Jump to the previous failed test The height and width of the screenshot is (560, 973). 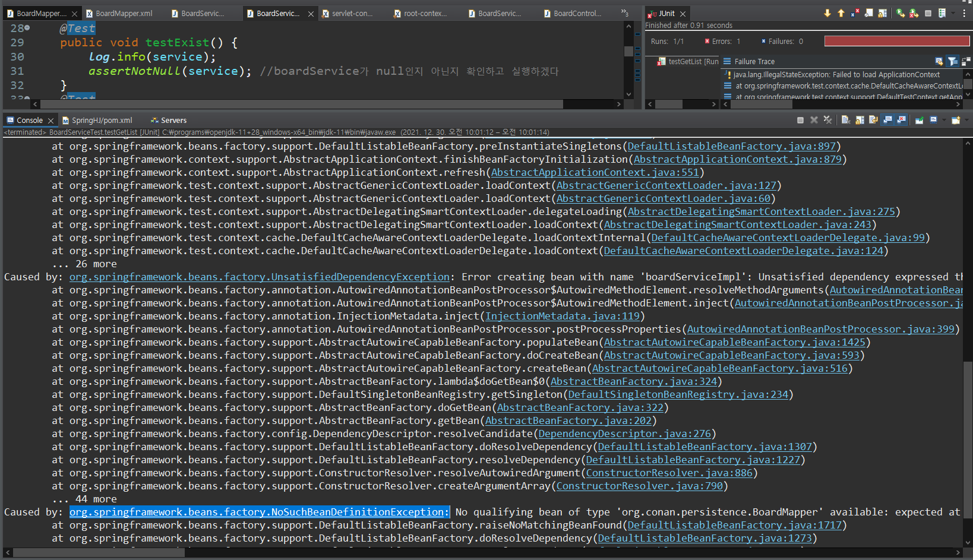pos(841,12)
